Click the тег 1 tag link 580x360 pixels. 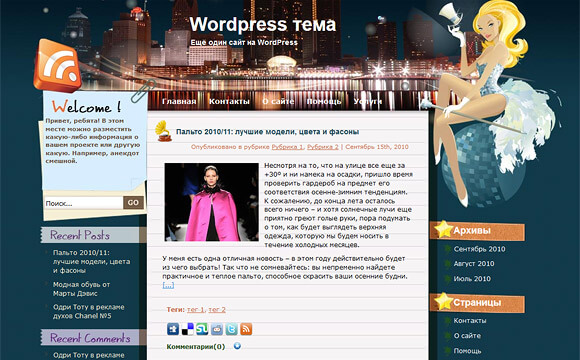pos(196,310)
